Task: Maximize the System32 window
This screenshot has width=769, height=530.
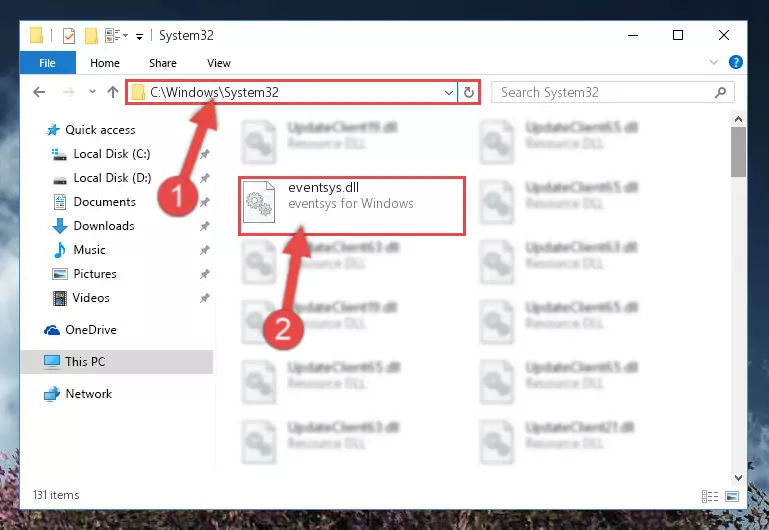Action: pos(678,35)
